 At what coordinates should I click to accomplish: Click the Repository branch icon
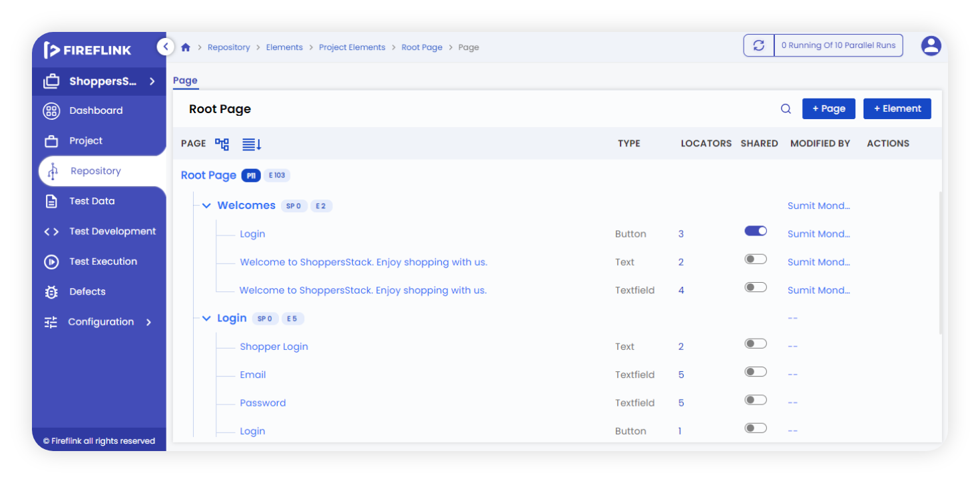coord(53,172)
